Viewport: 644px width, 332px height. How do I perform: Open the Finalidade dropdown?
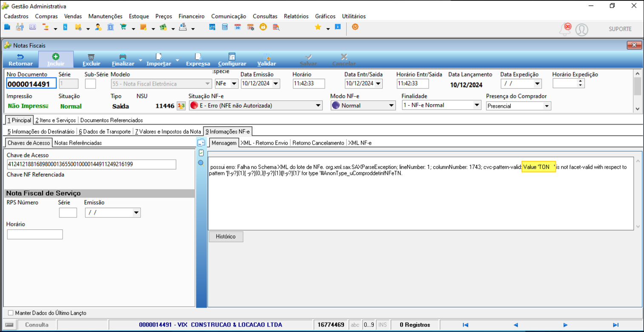tap(477, 105)
